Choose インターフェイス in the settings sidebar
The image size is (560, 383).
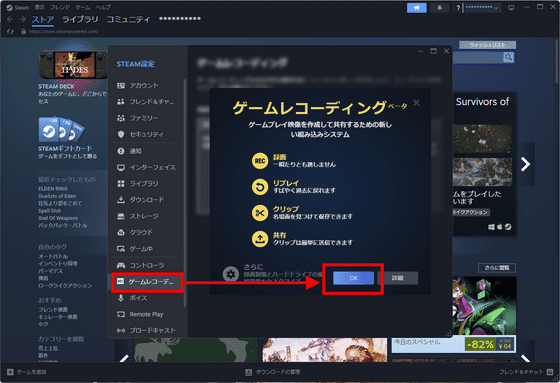145,167
